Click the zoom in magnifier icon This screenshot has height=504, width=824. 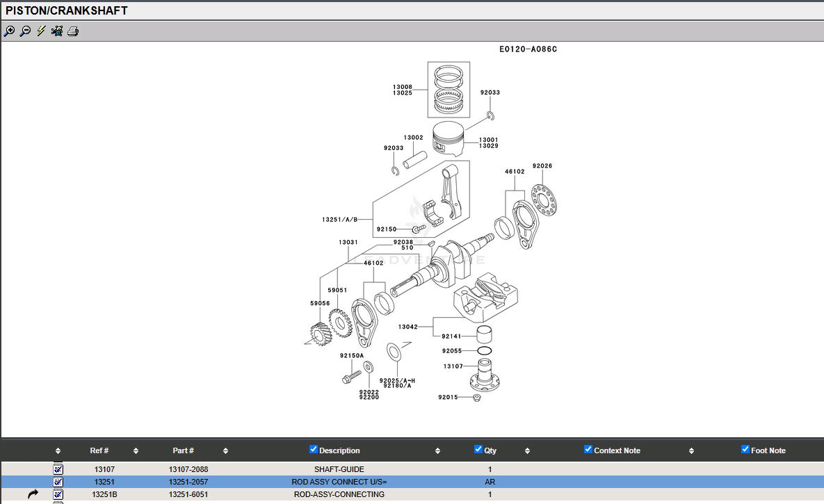(x=9, y=31)
